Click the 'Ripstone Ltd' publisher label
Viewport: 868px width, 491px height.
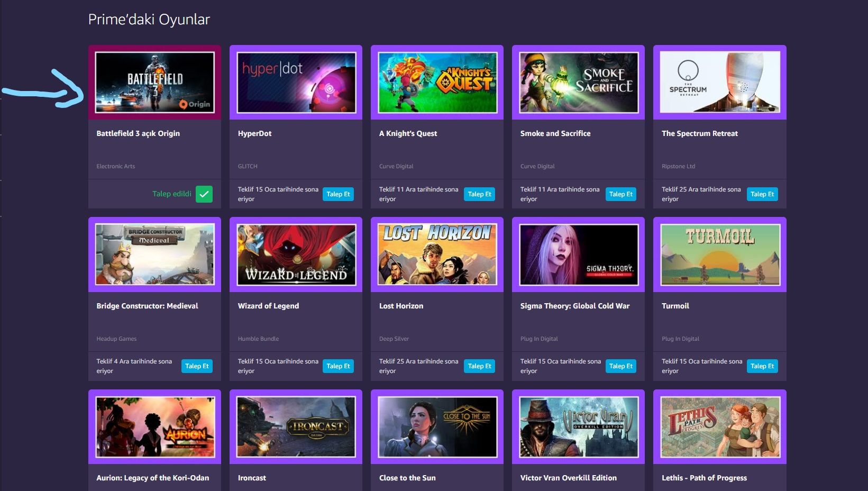[678, 166]
